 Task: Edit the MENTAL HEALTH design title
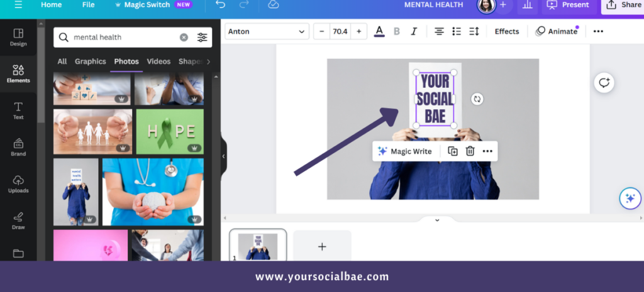[x=433, y=4]
